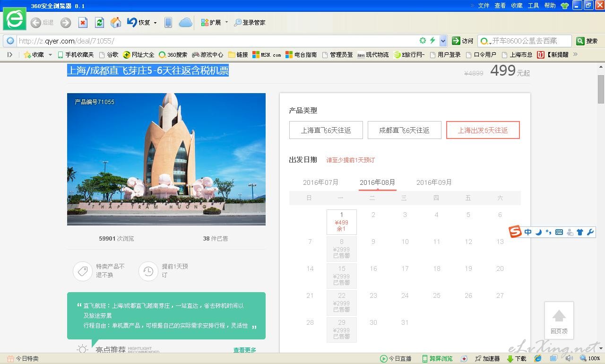Switch to the 2016年07月 month tab
The image size is (605, 364).
click(x=321, y=182)
